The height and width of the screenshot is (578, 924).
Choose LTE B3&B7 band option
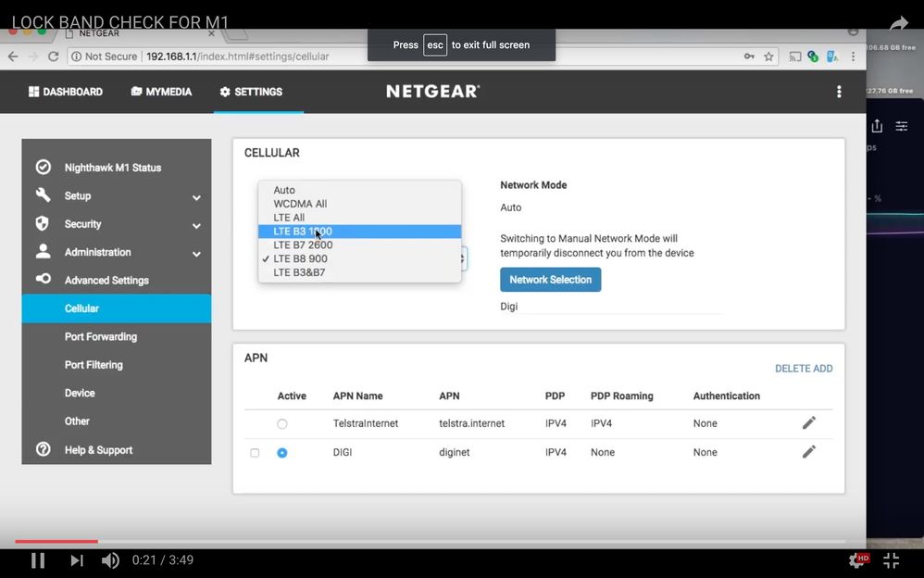359,272
